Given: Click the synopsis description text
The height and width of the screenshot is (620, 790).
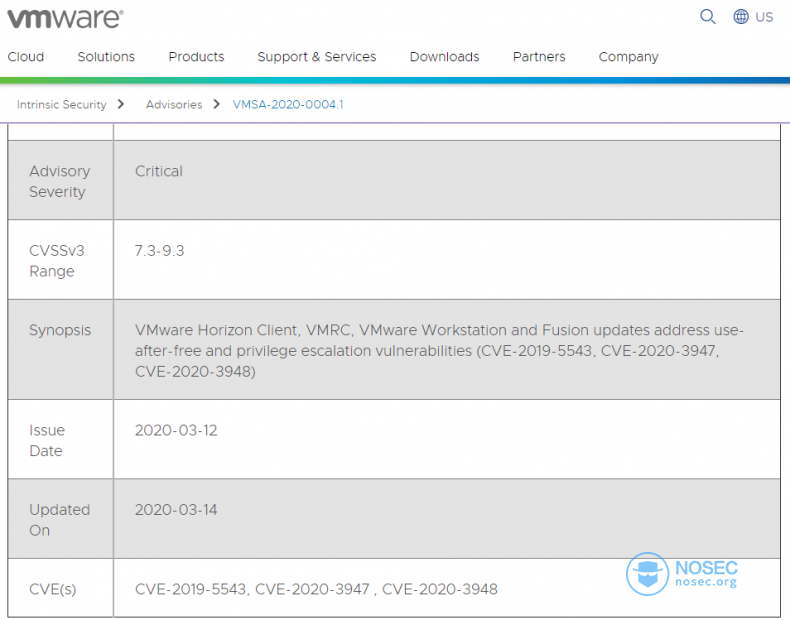Looking at the screenshot, I should click(x=439, y=351).
